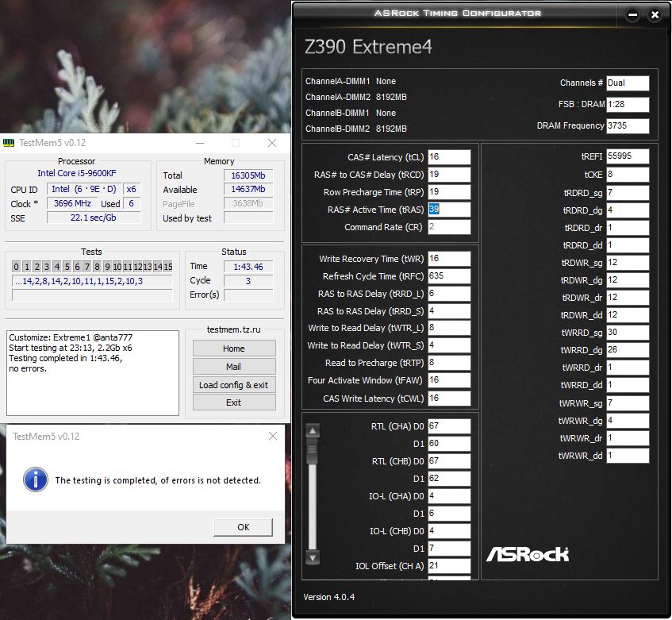Click the tRDRD_sg field
672x620 pixels.
click(x=628, y=193)
